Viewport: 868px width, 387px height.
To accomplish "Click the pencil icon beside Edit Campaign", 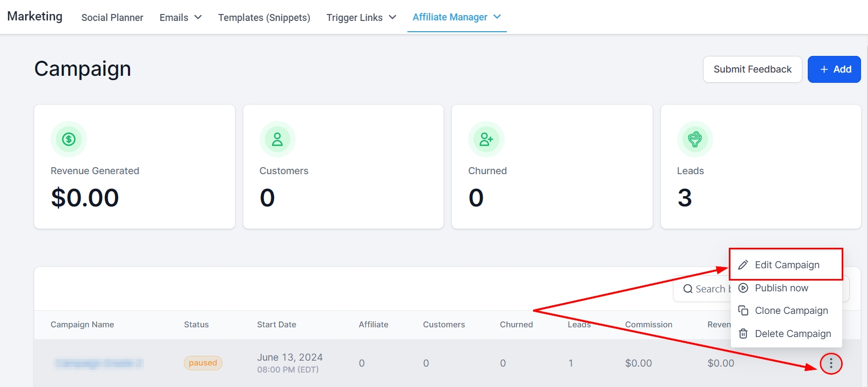I will pos(743,265).
